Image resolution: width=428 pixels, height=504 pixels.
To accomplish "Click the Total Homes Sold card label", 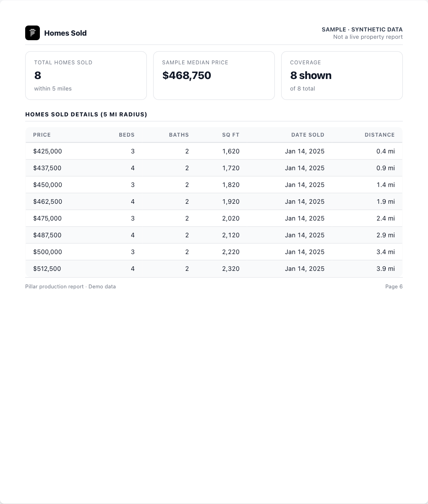I will 63,63.
